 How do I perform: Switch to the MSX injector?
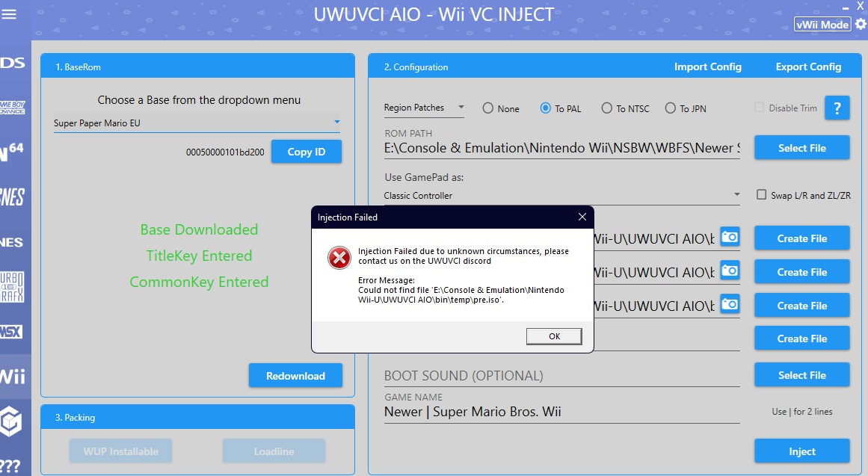click(x=12, y=332)
